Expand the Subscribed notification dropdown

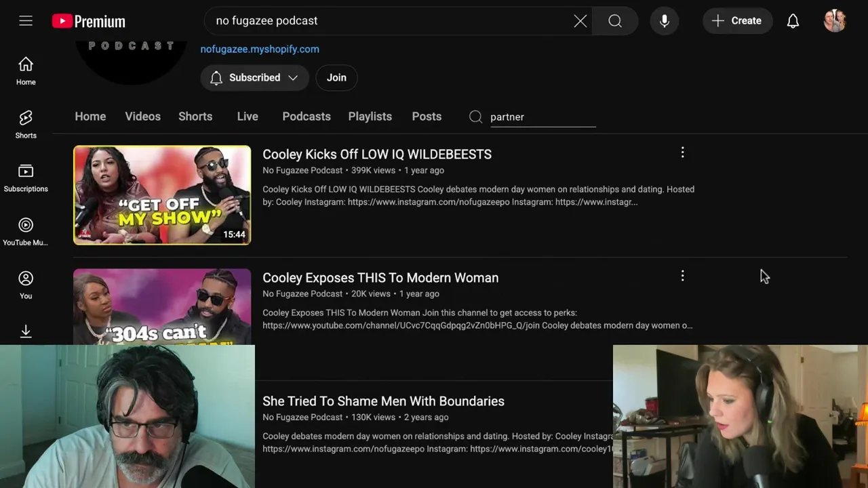tap(254, 77)
